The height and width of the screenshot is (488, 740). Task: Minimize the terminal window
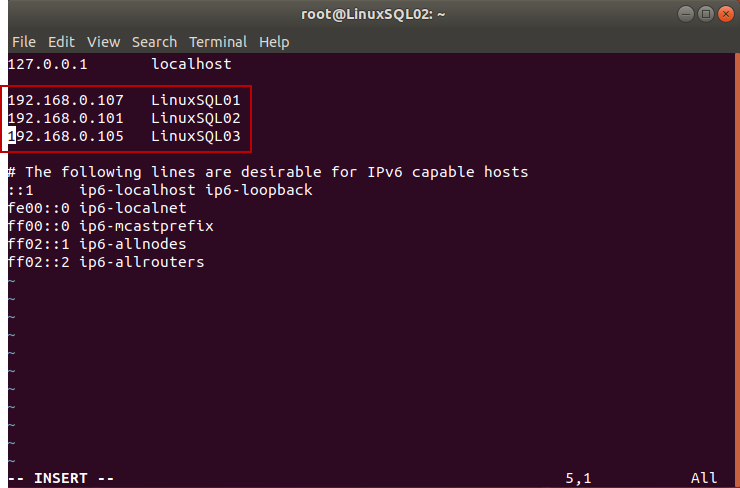[x=686, y=14]
